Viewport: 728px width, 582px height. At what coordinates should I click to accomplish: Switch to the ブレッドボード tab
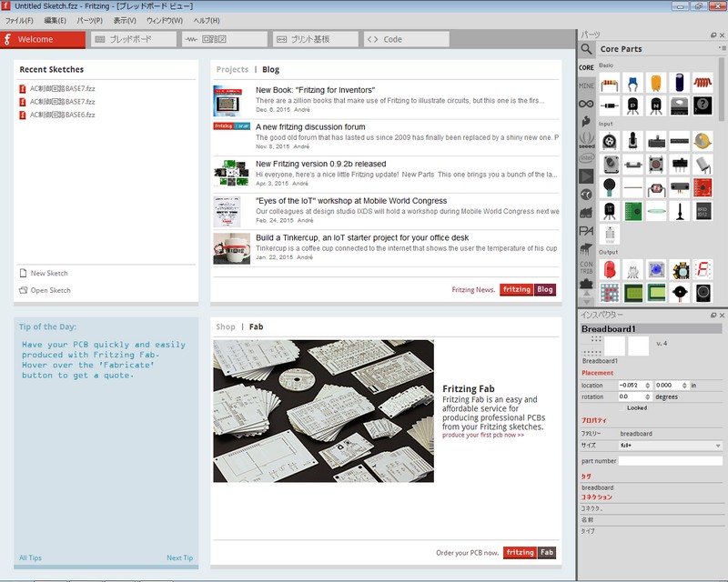[x=134, y=39]
